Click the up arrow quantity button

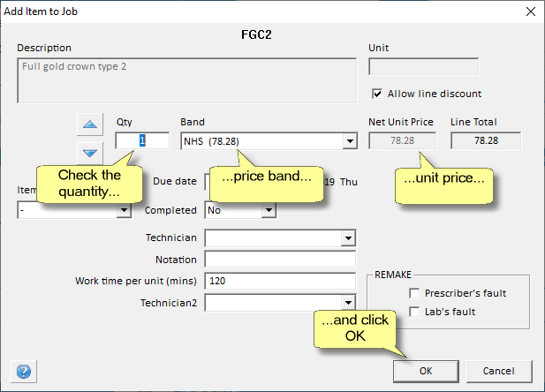point(89,124)
